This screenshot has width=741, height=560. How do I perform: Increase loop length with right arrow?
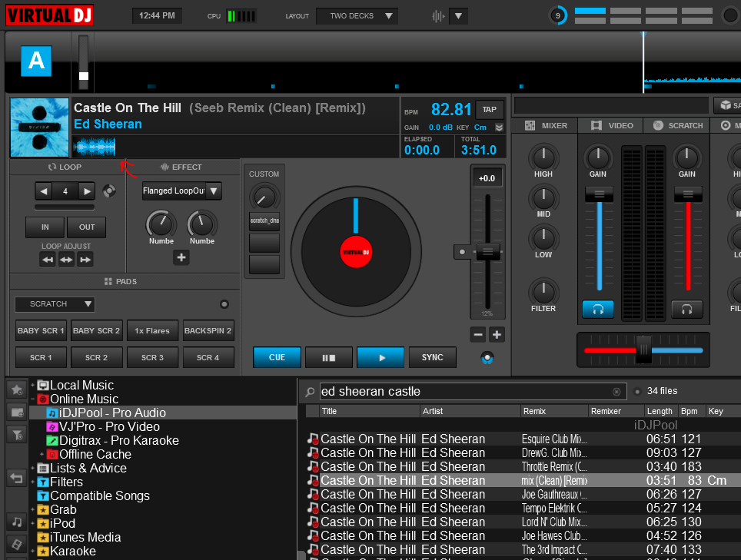tap(87, 191)
